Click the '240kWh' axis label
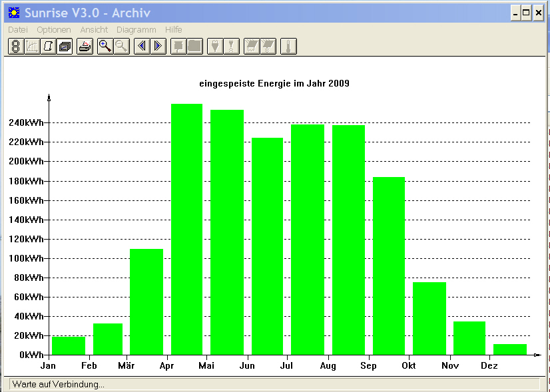The width and height of the screenshot is (550, 392). (27, 122)
